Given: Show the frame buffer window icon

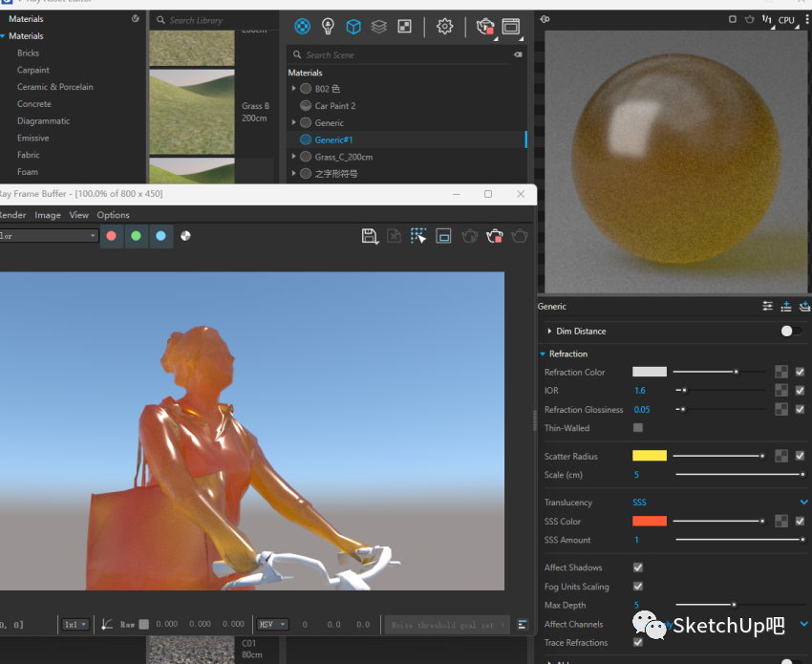Looking at the screenshot, I should pos(511,27).
